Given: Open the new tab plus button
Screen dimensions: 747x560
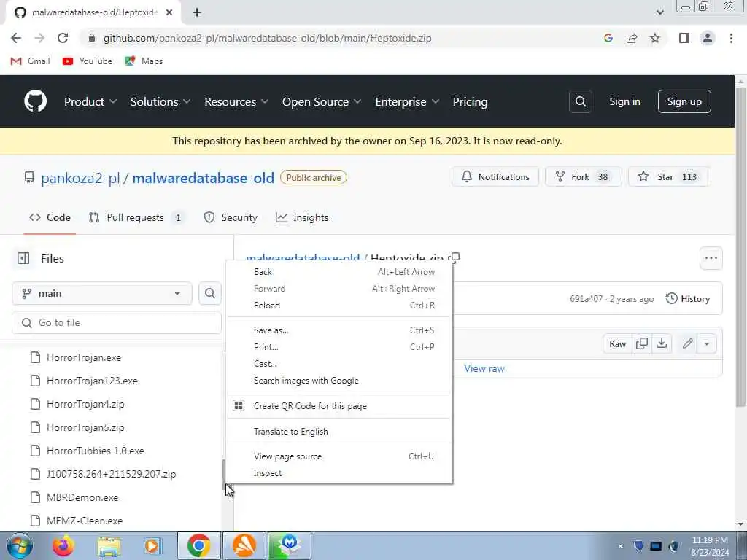Looking at the screenshot, I should click(x=197, y=13).
